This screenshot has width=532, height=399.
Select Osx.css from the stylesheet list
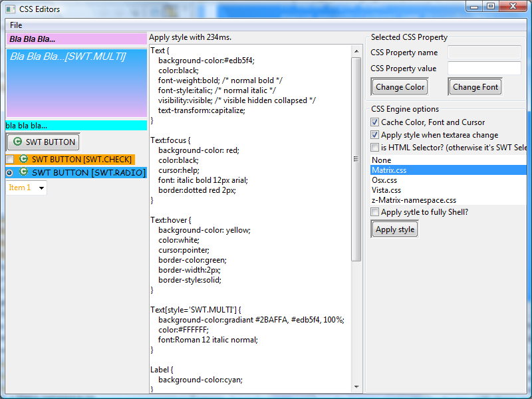384,180
